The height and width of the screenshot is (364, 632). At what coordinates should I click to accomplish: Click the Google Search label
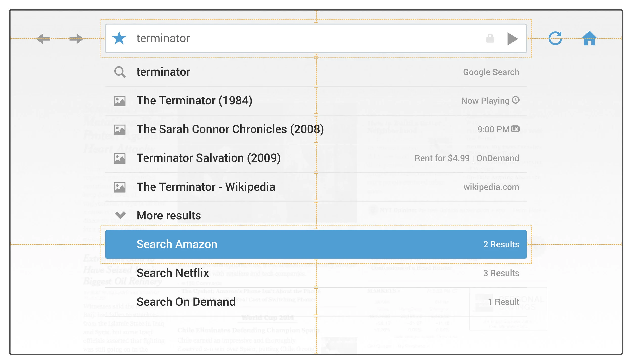coord(491,72)
